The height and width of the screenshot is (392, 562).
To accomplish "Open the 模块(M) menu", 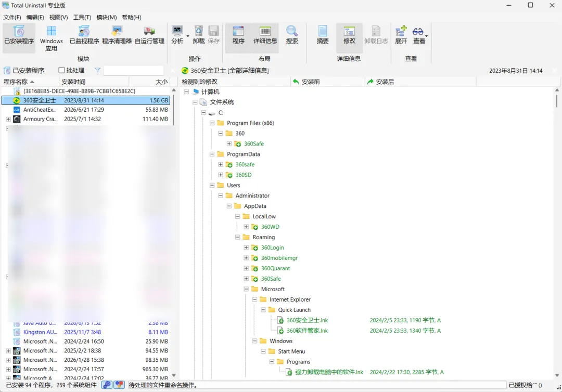I will pyautogui.click(x=107, y=17).
